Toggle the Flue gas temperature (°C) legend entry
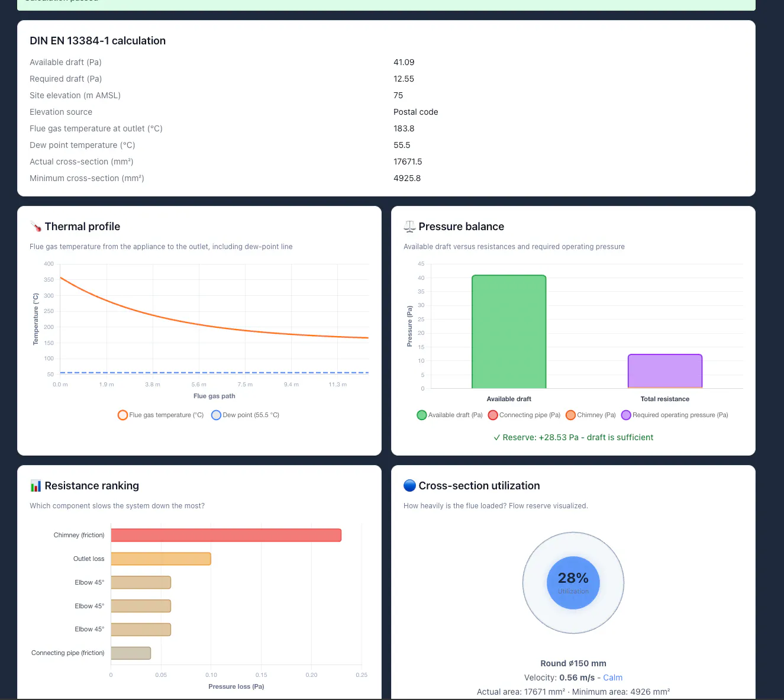 160,415
